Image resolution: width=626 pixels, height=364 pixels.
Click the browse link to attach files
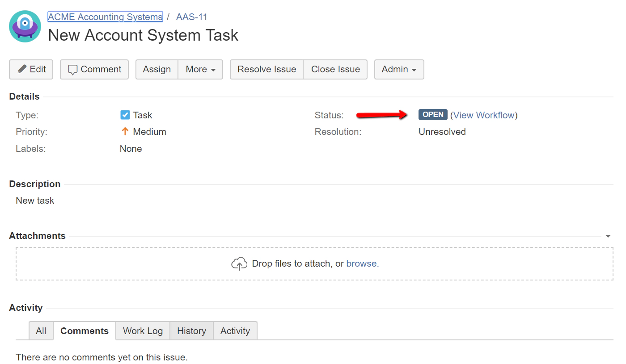click(361, 264)
